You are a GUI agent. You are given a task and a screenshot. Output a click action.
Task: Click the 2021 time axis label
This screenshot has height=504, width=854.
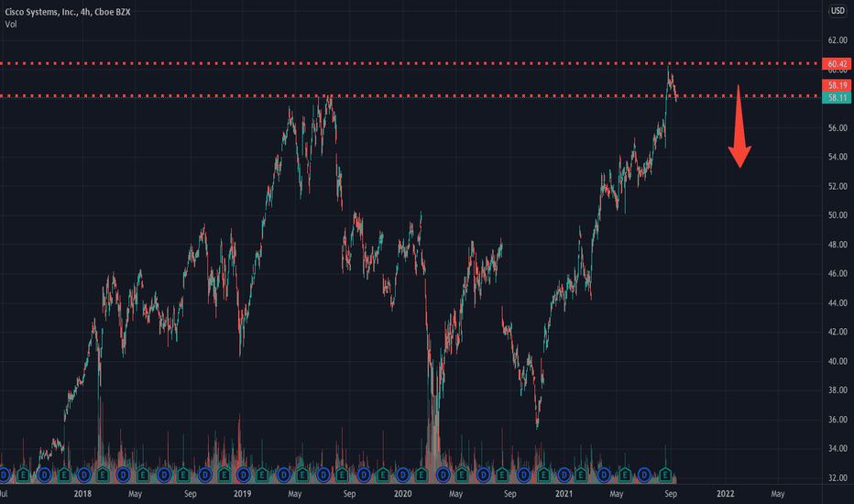(x=564, y=494)
